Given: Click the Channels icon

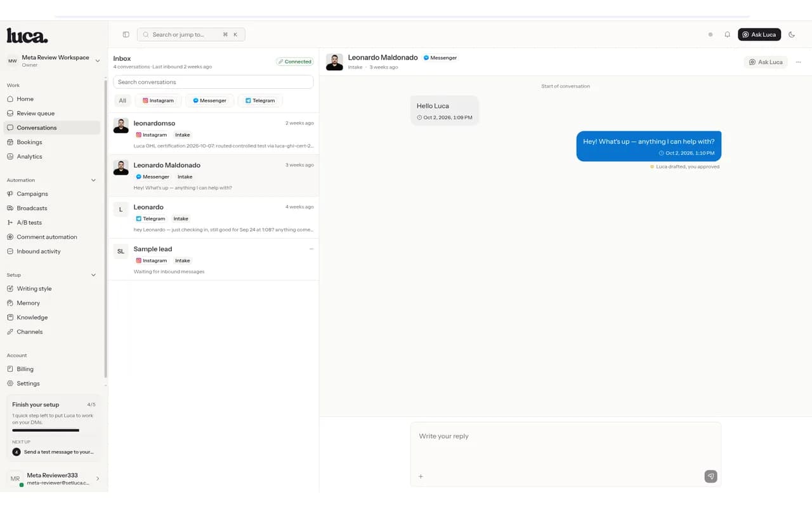Looking at the screenshot, I should 10,331.
